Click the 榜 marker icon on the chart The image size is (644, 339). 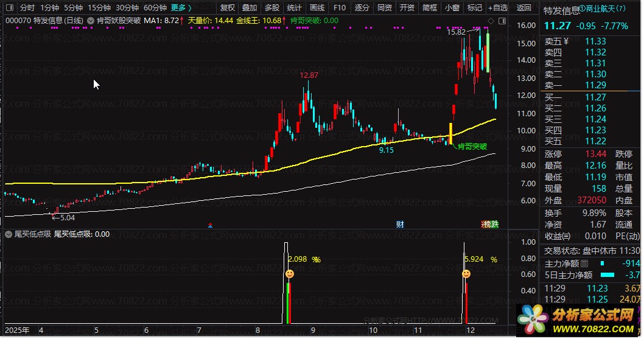(486, 224)
